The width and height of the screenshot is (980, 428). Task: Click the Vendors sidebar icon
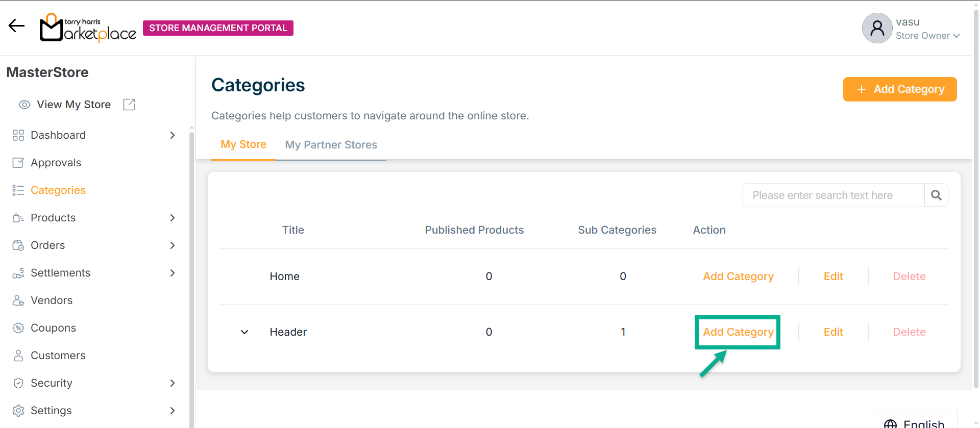point(18,300)
